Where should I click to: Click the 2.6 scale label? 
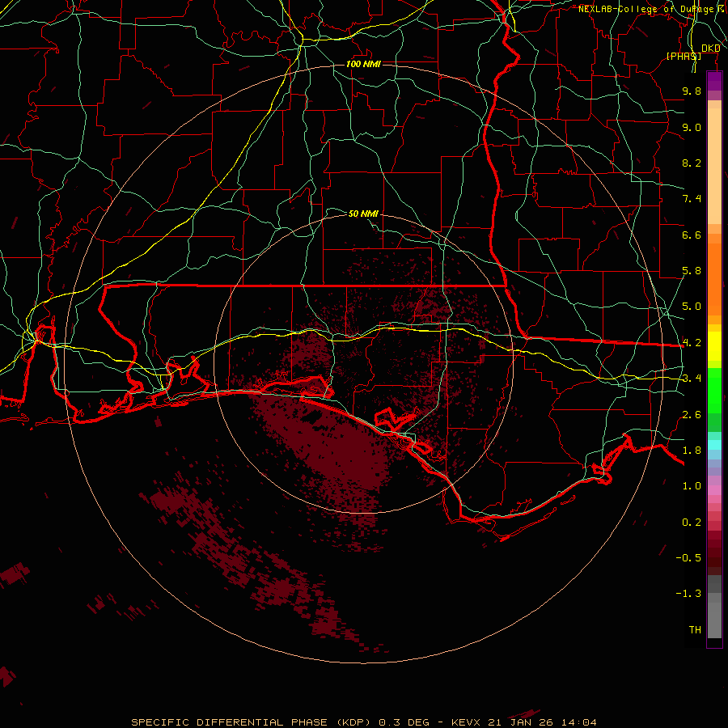(692, 415)
